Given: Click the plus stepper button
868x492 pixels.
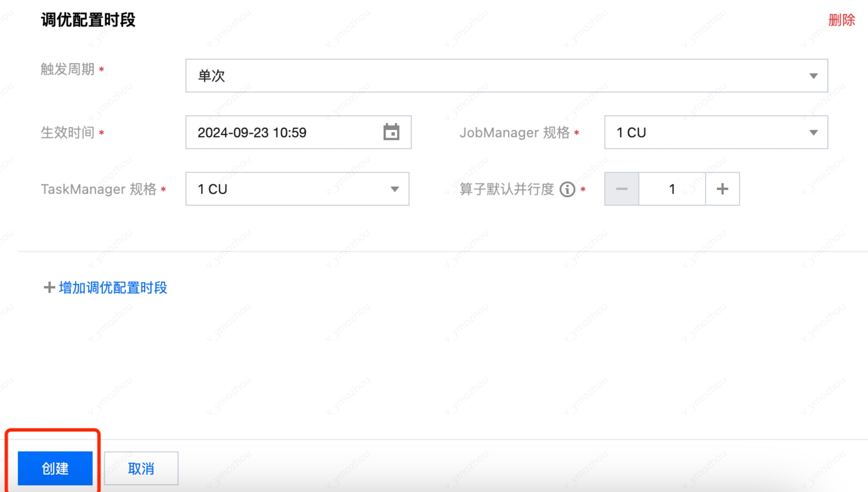Looking at the screenshot, I should coord(722,189).
